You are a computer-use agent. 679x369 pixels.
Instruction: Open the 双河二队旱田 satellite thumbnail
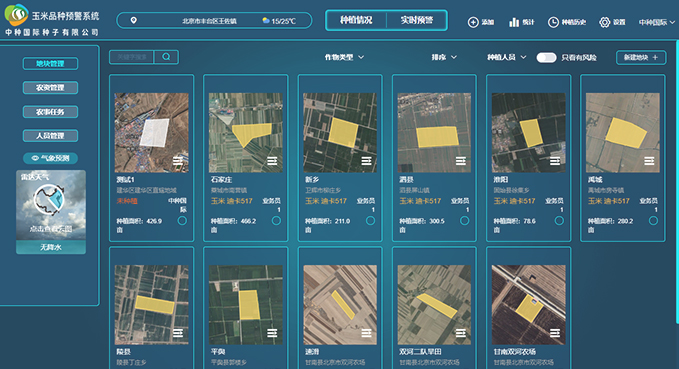click(434, 304)
